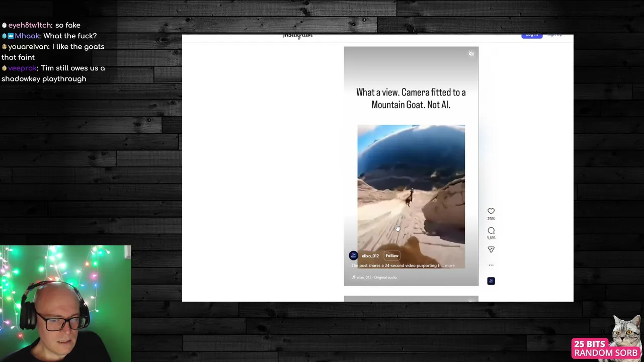The image size is (644, 362).
Task: Open the elixo_012 username link
Action: (x=370, y=256)
